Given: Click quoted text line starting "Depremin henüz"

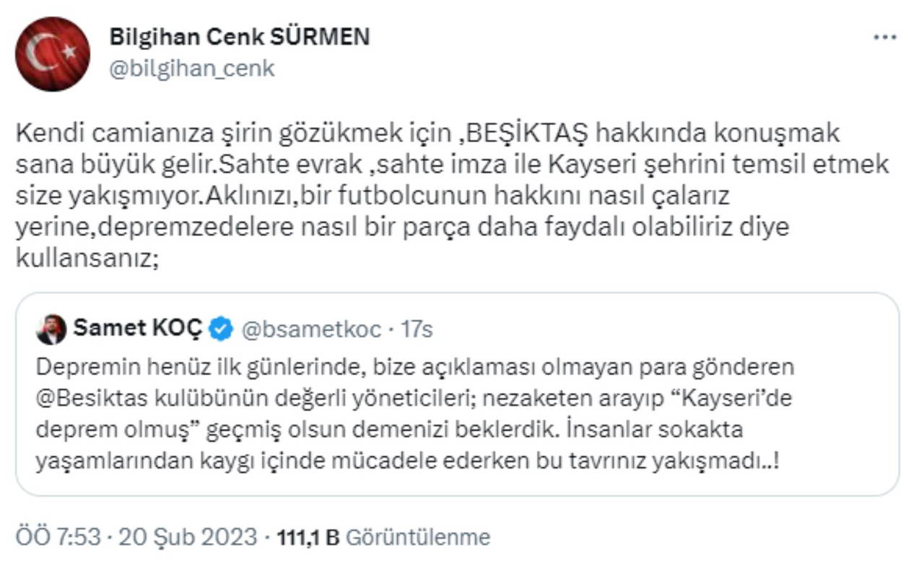Looking at the screenshot, I should (x=415, y=367).
